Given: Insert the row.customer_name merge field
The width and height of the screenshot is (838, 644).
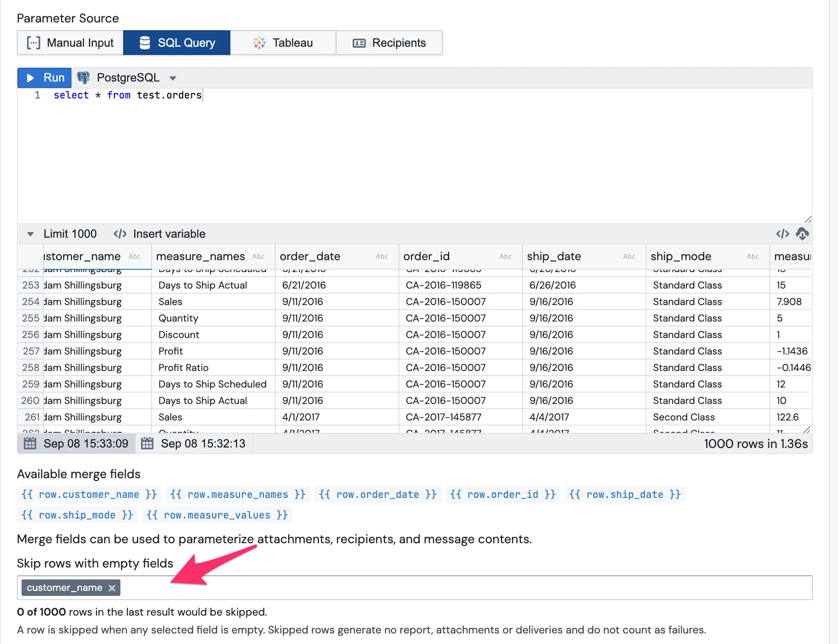Looking at the screenshot, I should (89, 495).
